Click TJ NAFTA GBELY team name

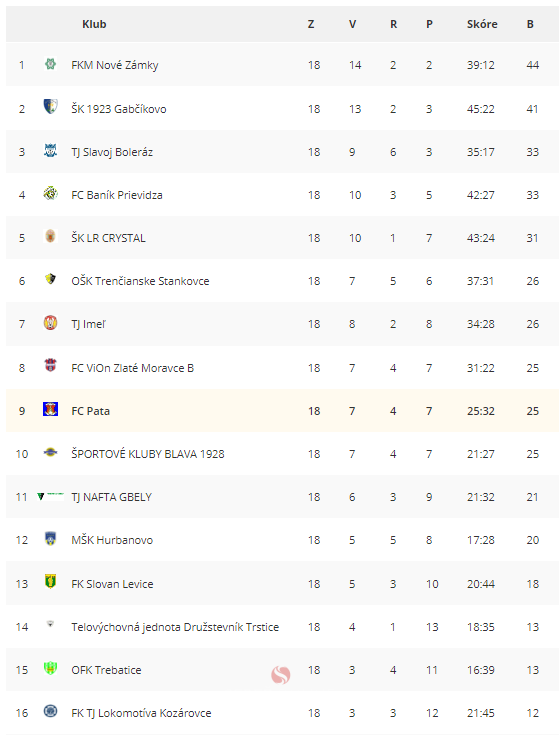click(112, 497)
